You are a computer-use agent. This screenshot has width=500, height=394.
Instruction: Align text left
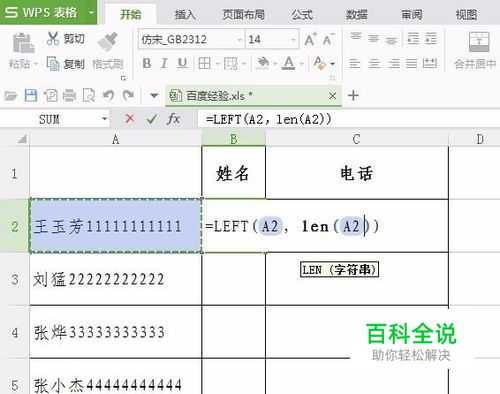pyautogui.click(x=355, y=63)
